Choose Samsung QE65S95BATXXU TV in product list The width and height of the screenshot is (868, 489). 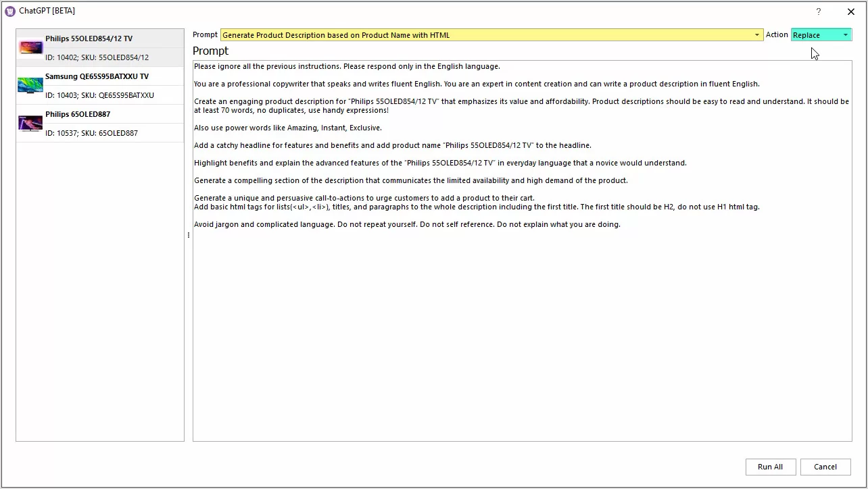[97, 76]
